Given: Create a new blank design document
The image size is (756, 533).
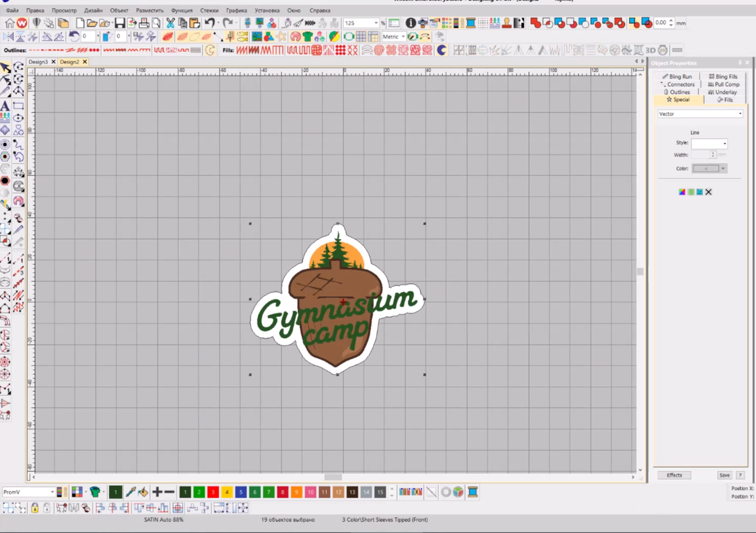Looking at the screenshot, I should (80, 23).
